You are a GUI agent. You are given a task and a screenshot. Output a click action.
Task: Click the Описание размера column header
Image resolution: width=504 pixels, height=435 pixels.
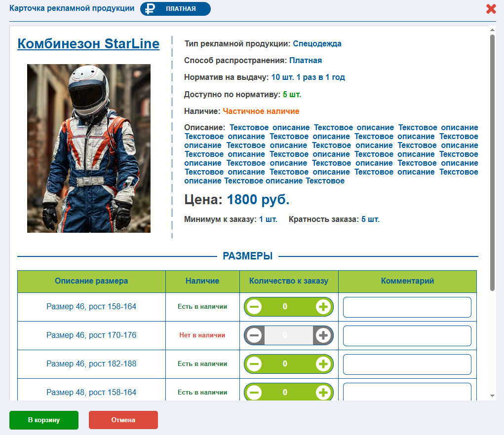91,281
